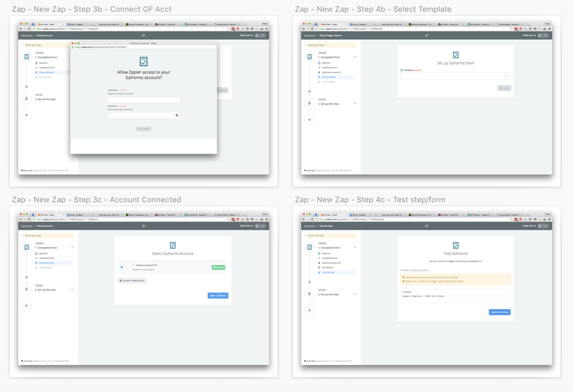Select the GoFormz Account #1 radio button
Image resolution: width=573 pixels, height=392 pixels.
point(122,267)
